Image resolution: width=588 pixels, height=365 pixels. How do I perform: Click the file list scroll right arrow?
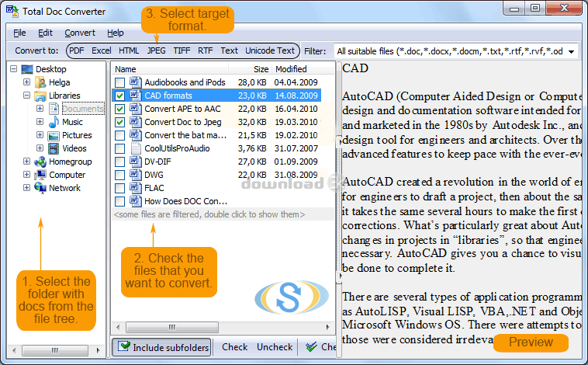click(328, 327)
